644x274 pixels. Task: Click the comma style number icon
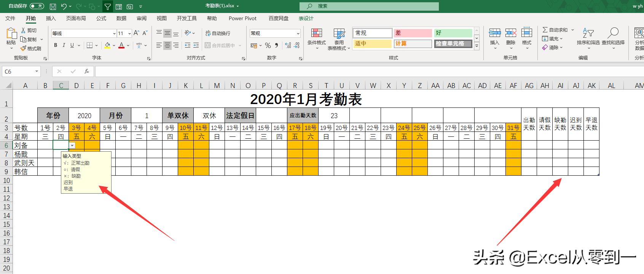276,45
